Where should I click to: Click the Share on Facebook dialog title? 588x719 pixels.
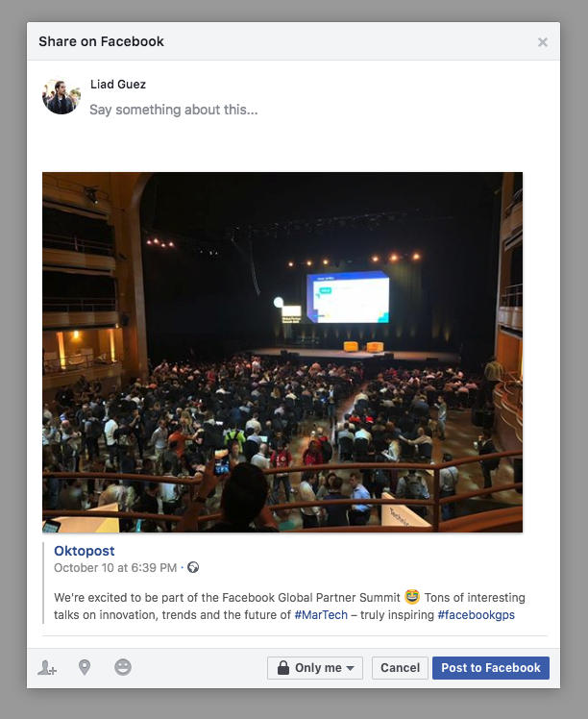101,41
